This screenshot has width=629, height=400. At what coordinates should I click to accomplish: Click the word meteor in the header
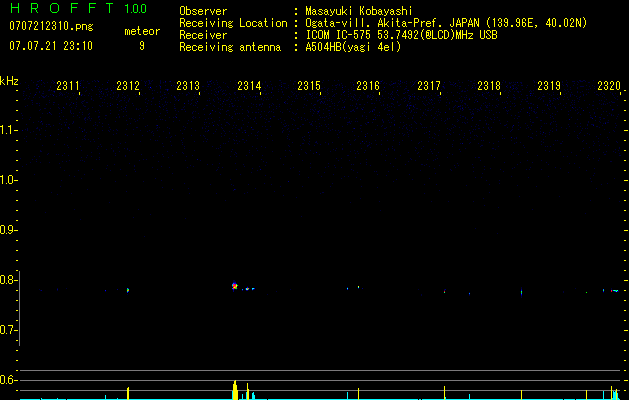pyautogui.click(x=142, y=31)
